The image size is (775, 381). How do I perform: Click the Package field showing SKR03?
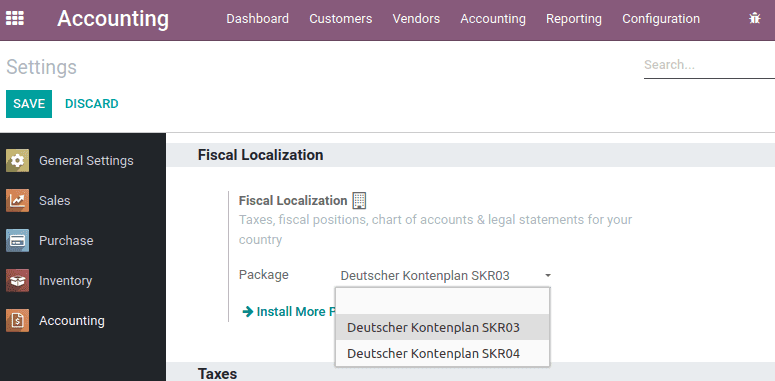pyautogui.click(x=443, y=276)
